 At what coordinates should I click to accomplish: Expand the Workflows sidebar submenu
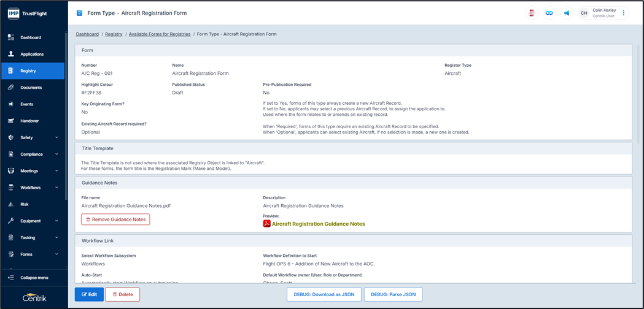pyautogui.click(x=56, y=188)
